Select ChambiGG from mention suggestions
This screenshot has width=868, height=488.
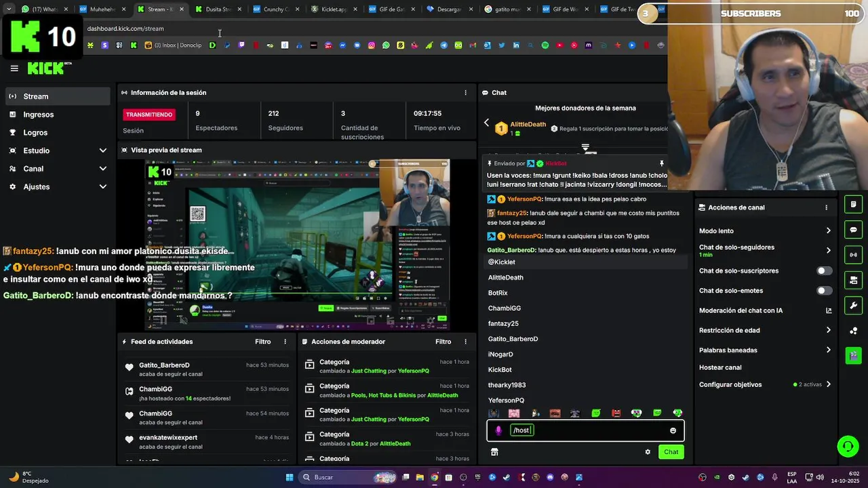tap(585, 308)
